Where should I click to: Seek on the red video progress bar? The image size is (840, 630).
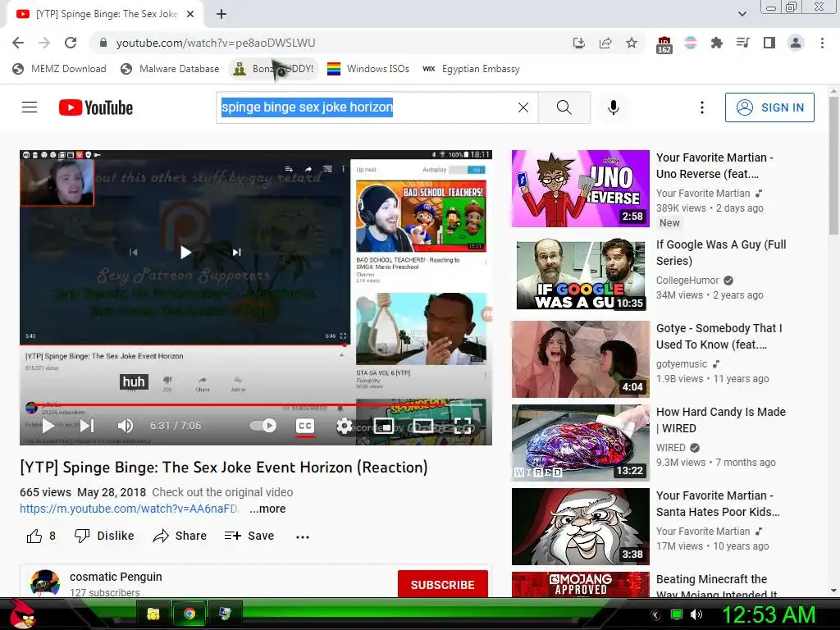click(x=256, y=405)
